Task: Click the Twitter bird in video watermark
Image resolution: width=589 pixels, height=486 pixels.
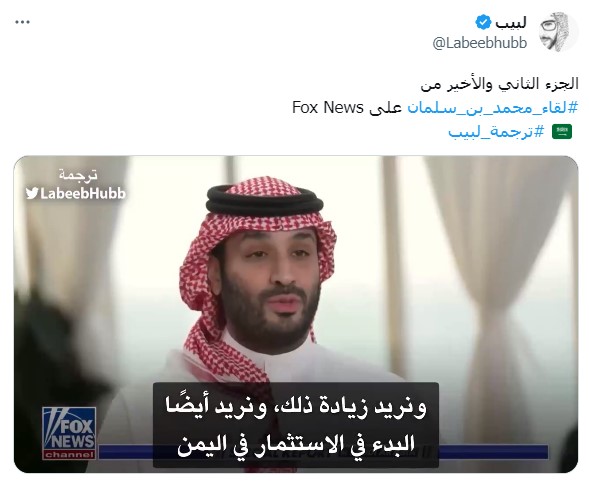Action: click(x=32, y=193)
